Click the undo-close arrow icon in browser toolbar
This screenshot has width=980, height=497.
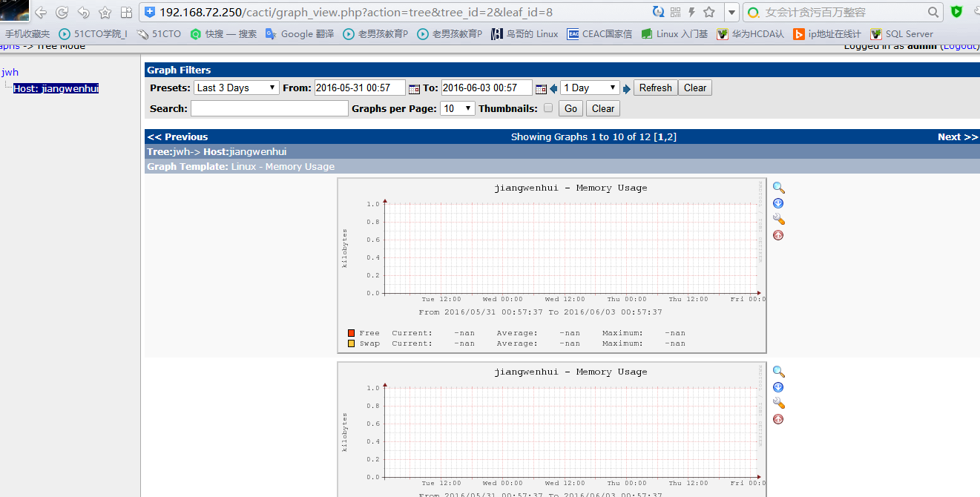point(84,13)
